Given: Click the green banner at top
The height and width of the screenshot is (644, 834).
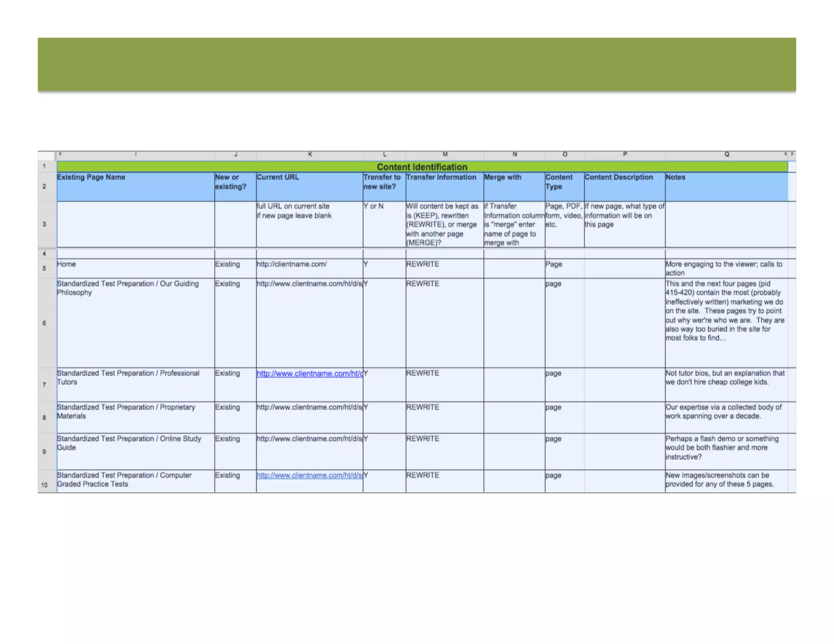Looking at the screenshot, I should 417,64.
